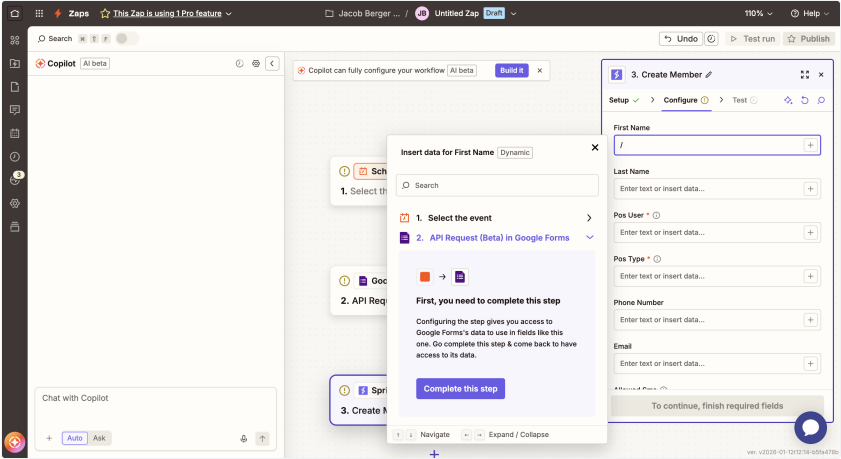Toggle the switch next to Search
This screenshot has width=841, height=459.
[127, 39]
